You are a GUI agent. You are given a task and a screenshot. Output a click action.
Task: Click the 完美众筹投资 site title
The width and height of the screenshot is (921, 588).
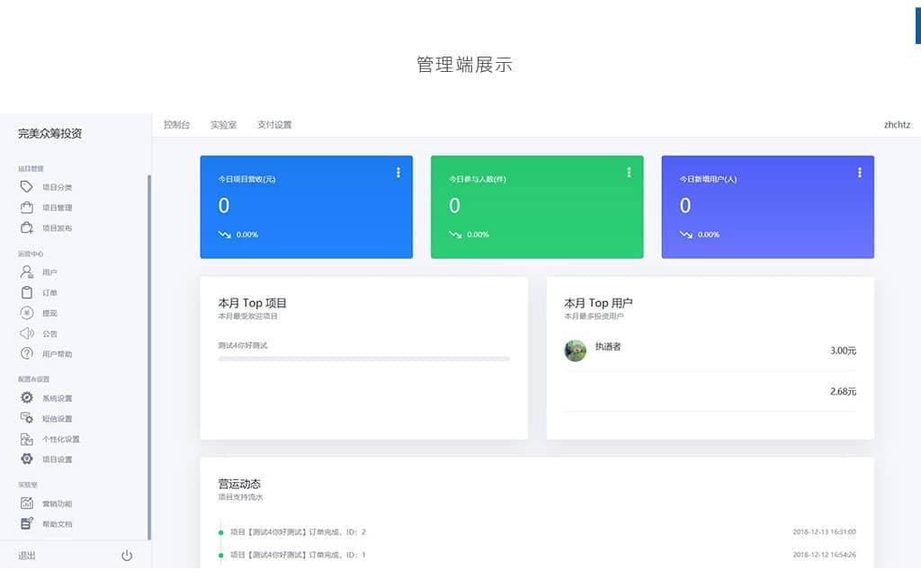(50, 133)
